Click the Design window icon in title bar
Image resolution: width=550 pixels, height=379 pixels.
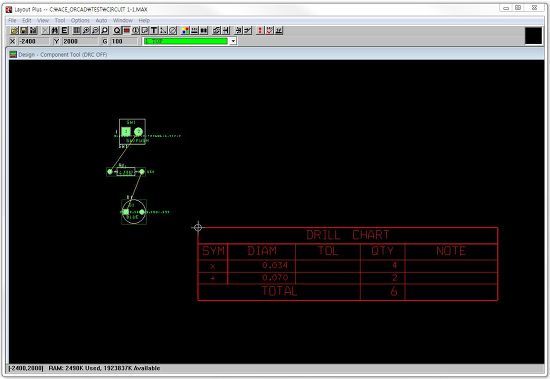point(13,54)
